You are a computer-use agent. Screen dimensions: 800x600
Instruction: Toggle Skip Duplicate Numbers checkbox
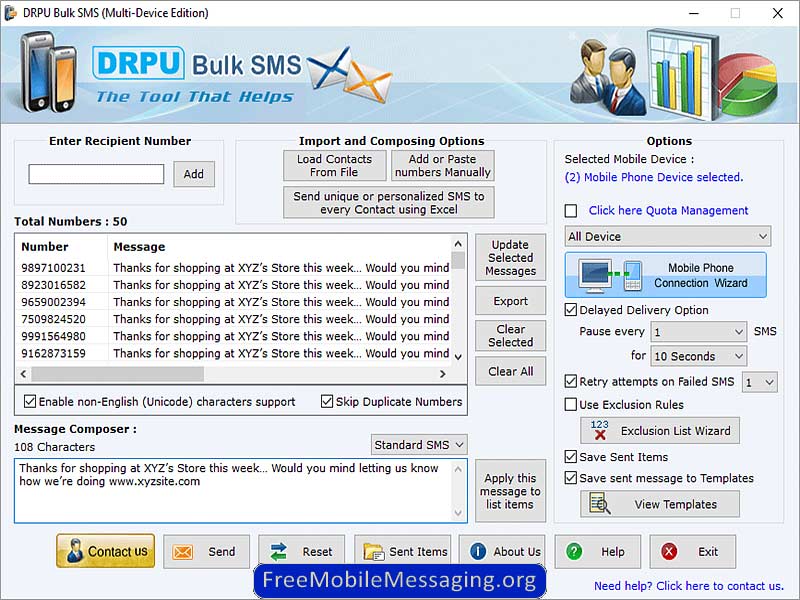(327, 402)
